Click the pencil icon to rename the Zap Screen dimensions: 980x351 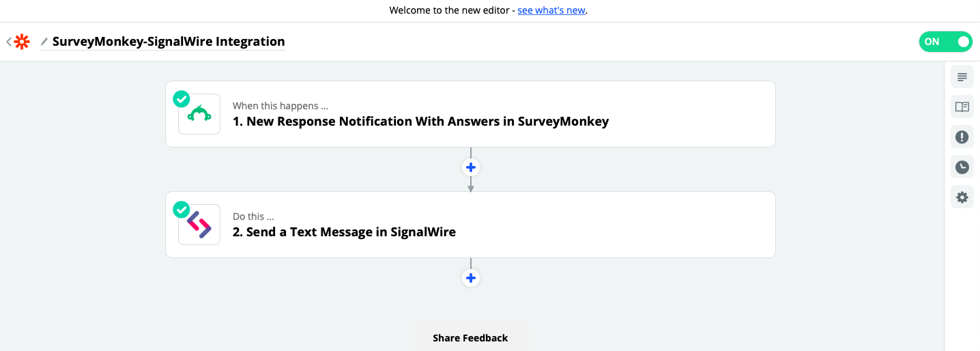coord(44,42)
